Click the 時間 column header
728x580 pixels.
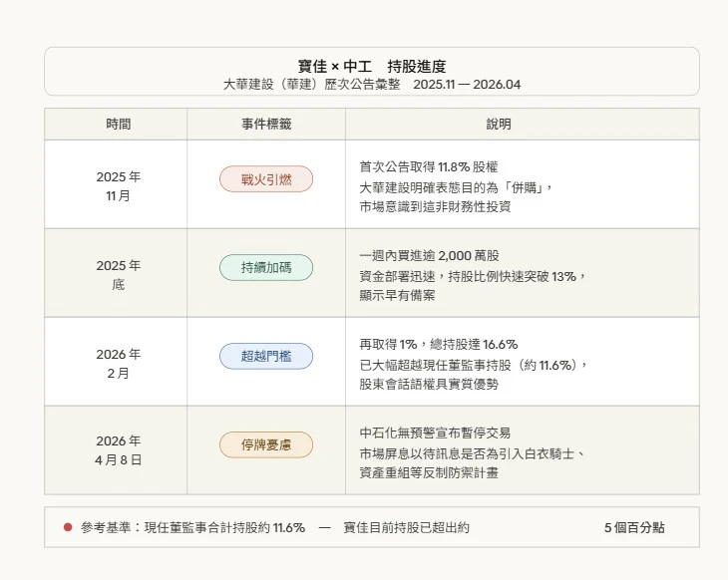[118, 125]
